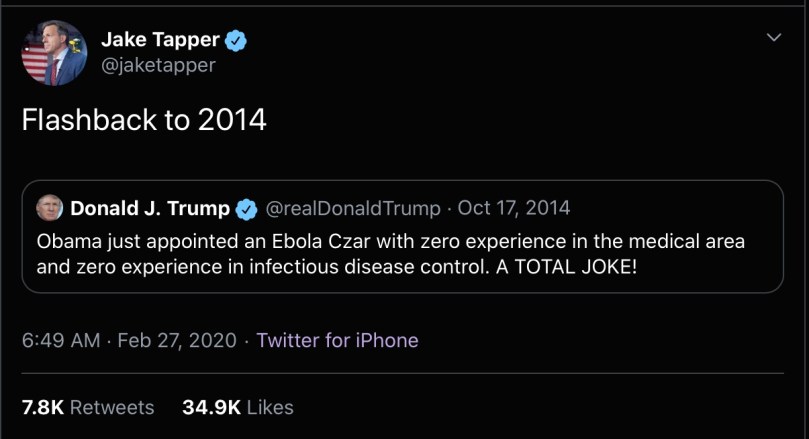Click the @jaketapper handle

coord(158,65)
